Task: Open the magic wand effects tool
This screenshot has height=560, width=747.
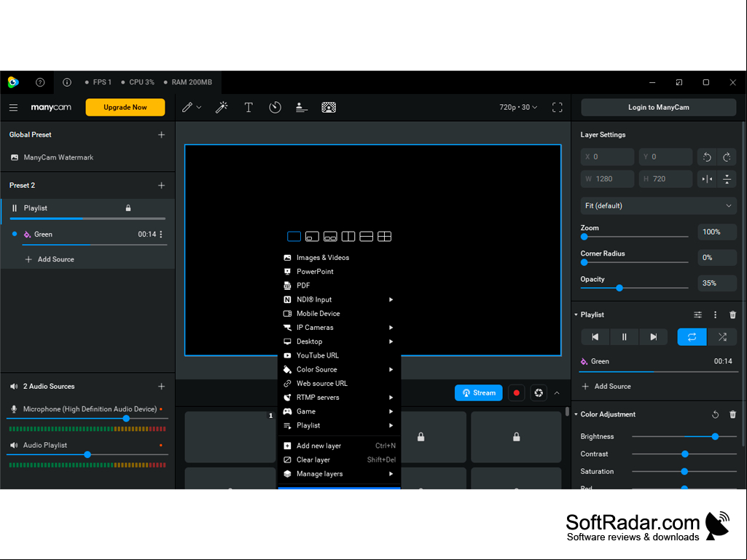Action: click(x=222, y=108)
